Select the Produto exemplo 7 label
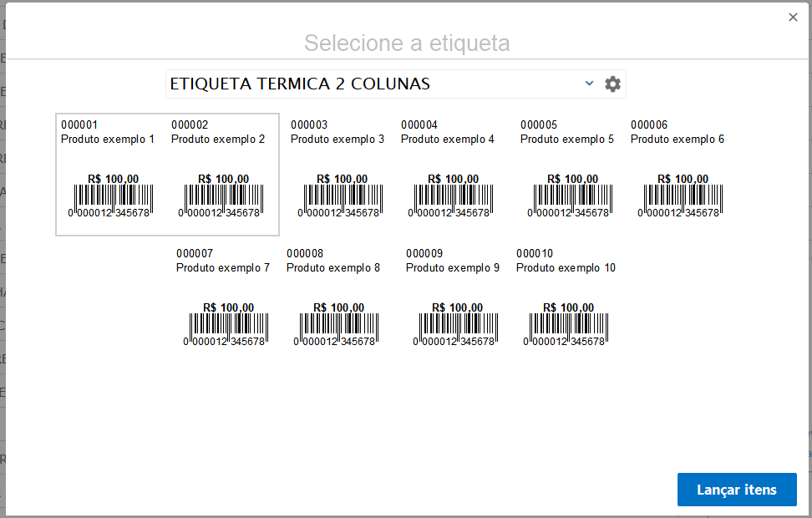Image resolution: width=812 pixels, height=518 pixels. (x=223, y=268)
